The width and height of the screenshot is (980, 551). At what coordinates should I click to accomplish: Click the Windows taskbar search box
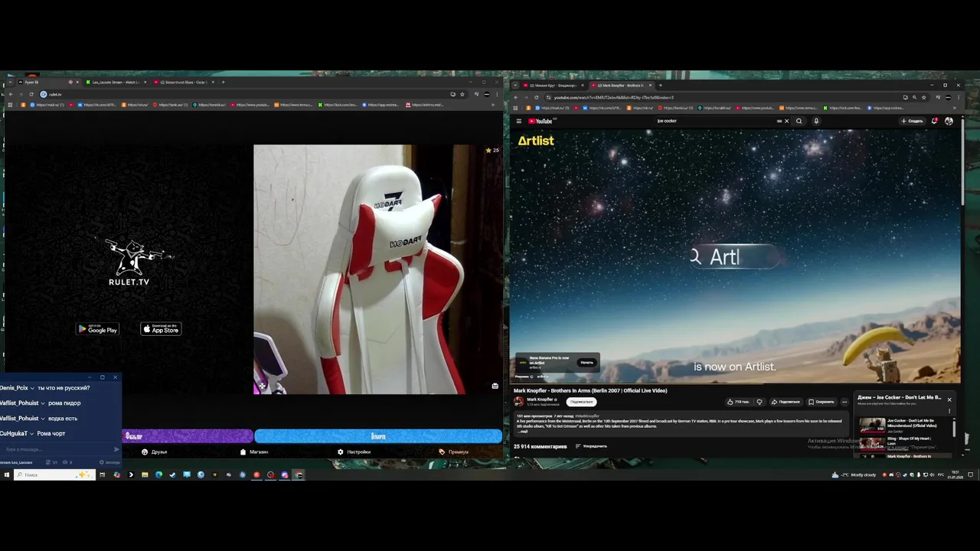click(55, 474)
